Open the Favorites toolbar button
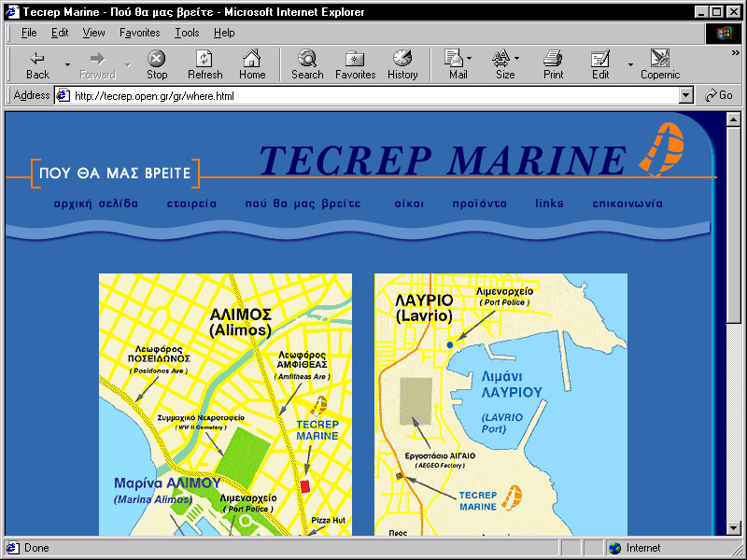 point(355,64)
